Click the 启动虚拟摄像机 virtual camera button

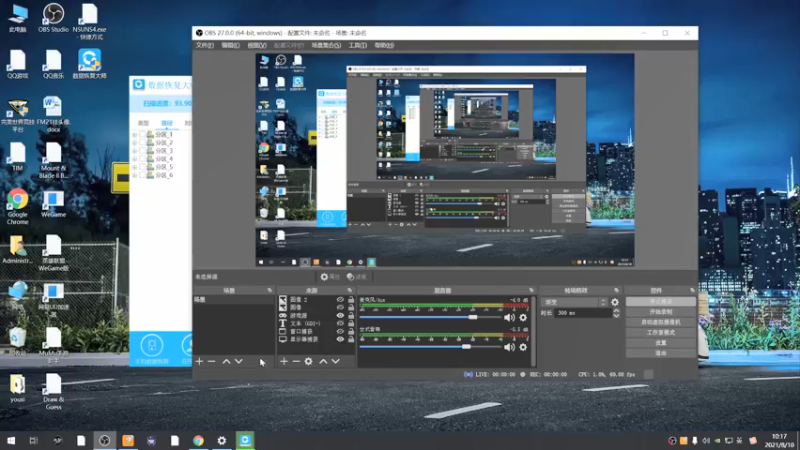661,322
